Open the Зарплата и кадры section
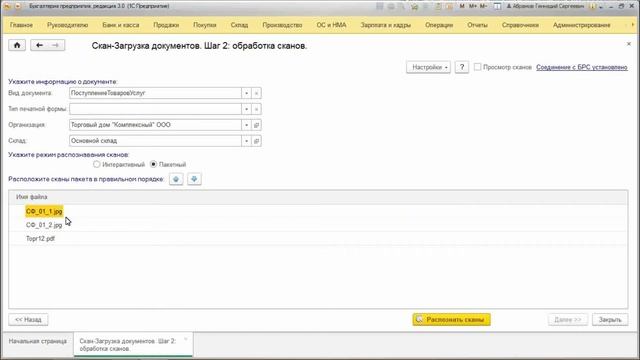The width and height of the screenshot is (640, 360). 386,25
